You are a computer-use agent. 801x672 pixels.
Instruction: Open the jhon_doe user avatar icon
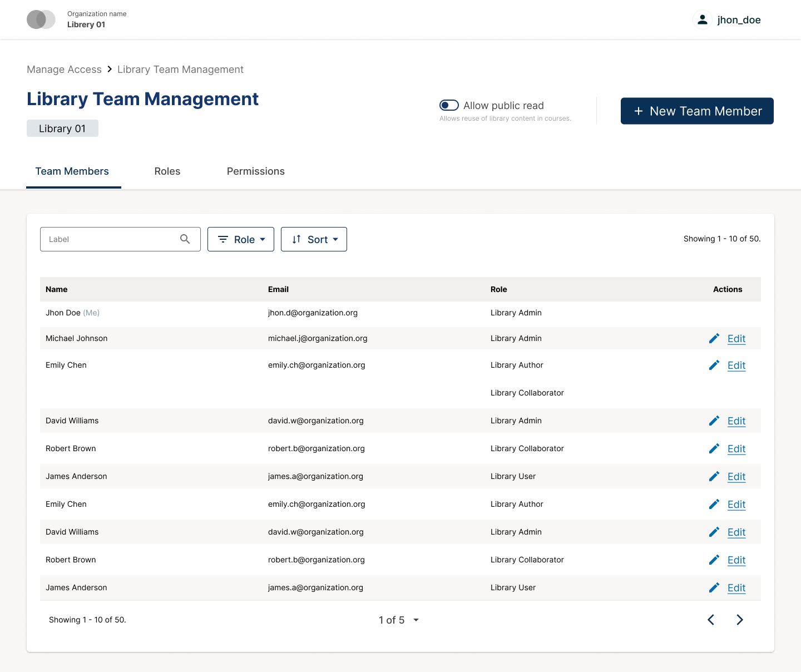(x=703, y=19)
